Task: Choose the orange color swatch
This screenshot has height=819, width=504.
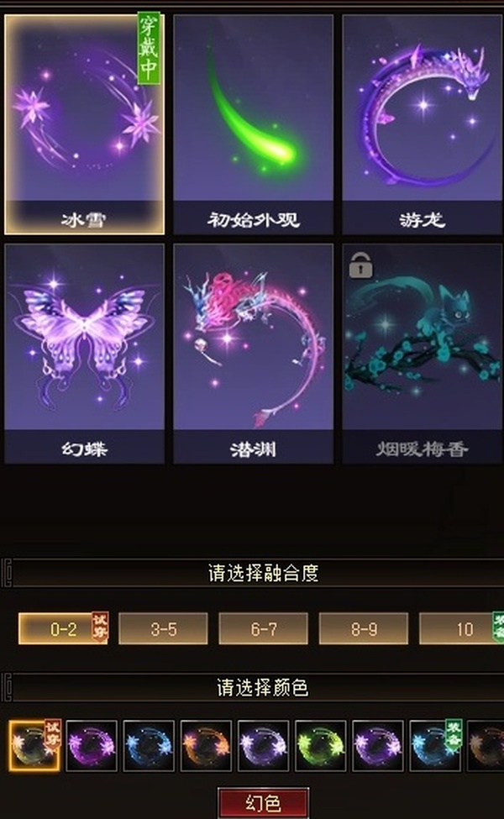Action: tap(206, 746)
